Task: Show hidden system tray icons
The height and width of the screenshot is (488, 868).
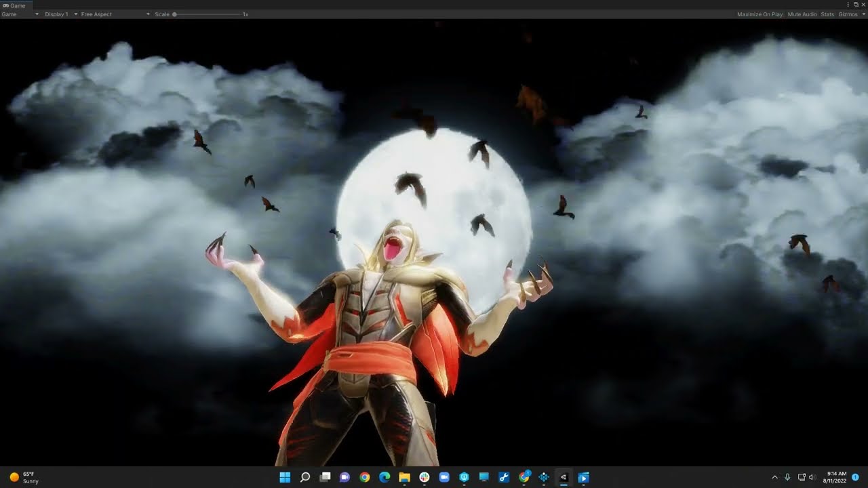Action: pyautogui.click(x=775, y=477)
